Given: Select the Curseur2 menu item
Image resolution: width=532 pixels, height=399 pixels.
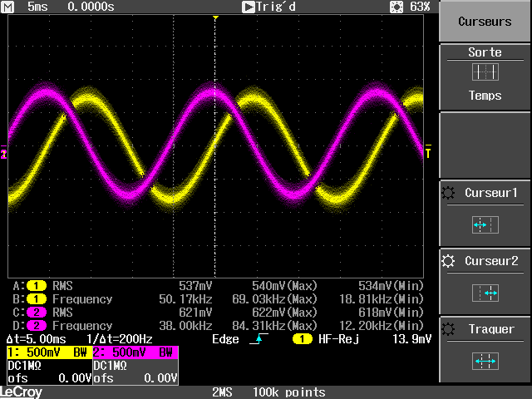Looking at the screenshot, I should click(x=485, y=280).
